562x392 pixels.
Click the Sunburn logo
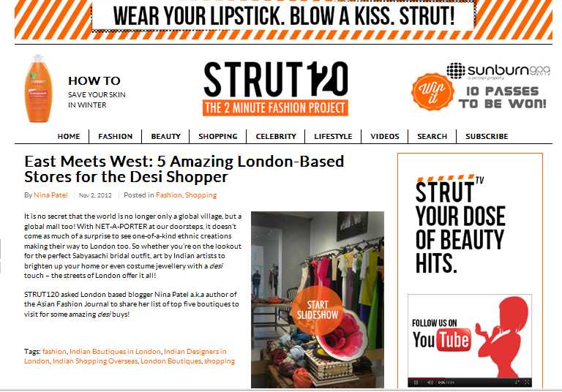498,71
